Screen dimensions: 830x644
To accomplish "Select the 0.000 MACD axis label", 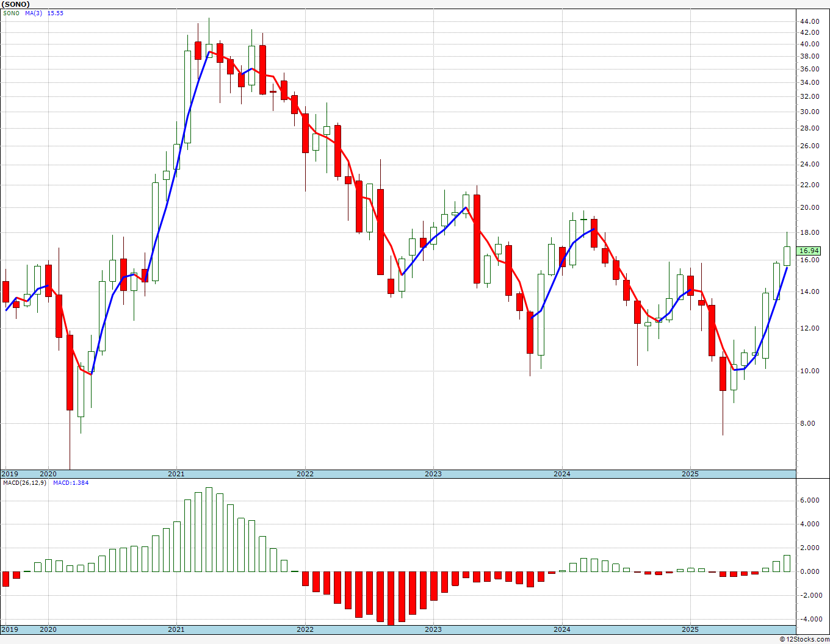I will 809,571.
